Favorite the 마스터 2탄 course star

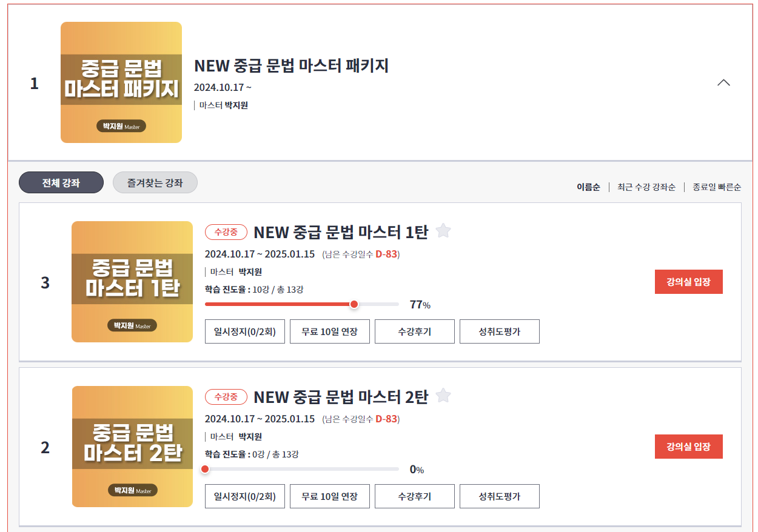[x=443, y=396]
